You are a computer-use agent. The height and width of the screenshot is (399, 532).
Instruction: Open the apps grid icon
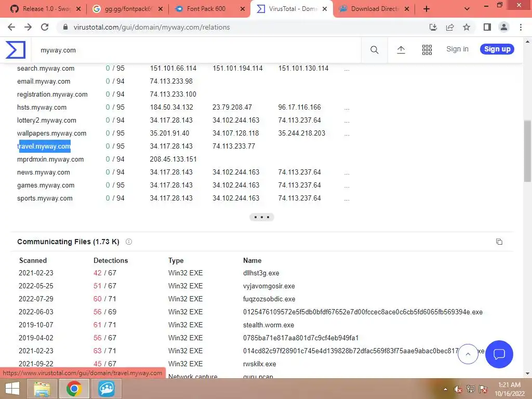pyautogui.click(x=427, y=50)
